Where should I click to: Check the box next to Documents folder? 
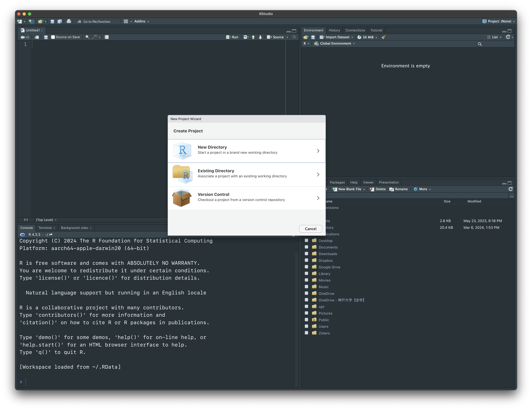[306, 247]
